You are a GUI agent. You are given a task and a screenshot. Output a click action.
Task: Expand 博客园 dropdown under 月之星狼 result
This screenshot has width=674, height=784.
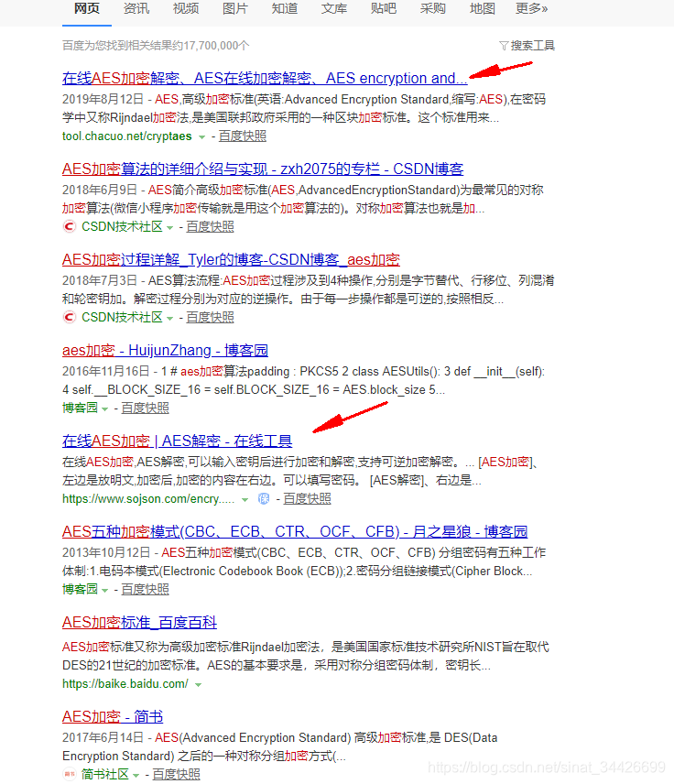pyautogui.click(x=105, y=590)
